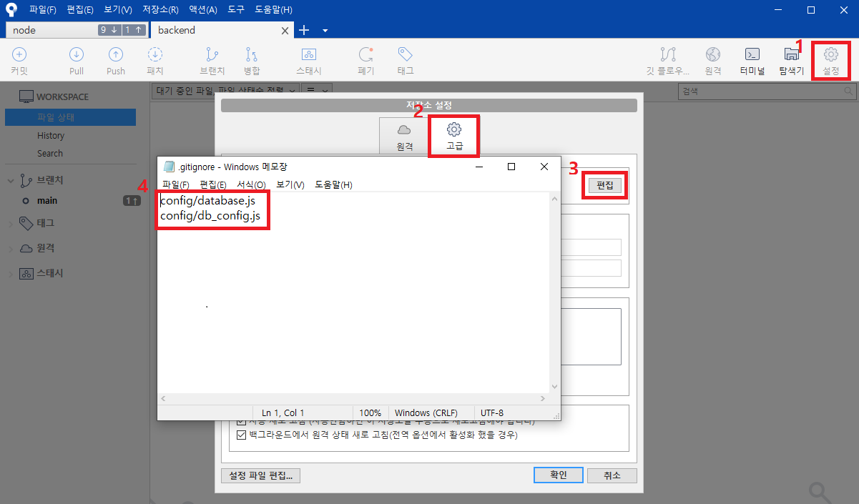This screenshot has width=859, height=504.
Task: Open Notepad's 서식(O) menu
Action: (x=251, y=185)
